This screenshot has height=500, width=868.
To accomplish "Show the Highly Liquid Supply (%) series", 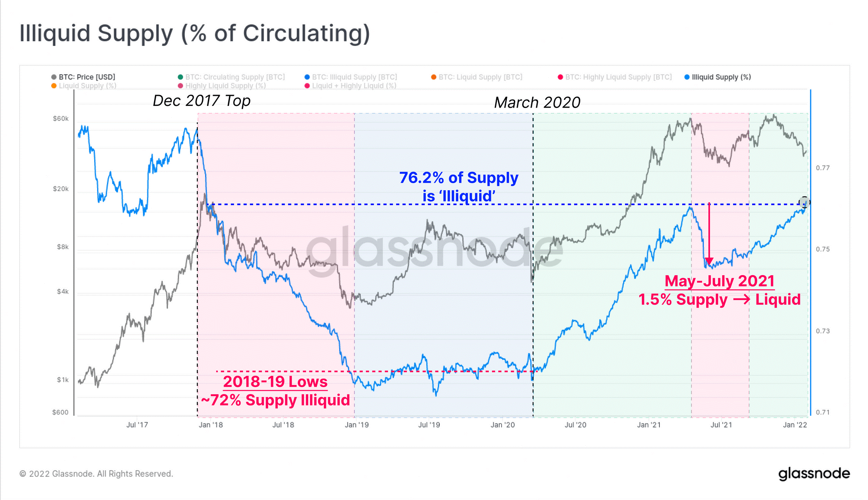I will 222,86.
